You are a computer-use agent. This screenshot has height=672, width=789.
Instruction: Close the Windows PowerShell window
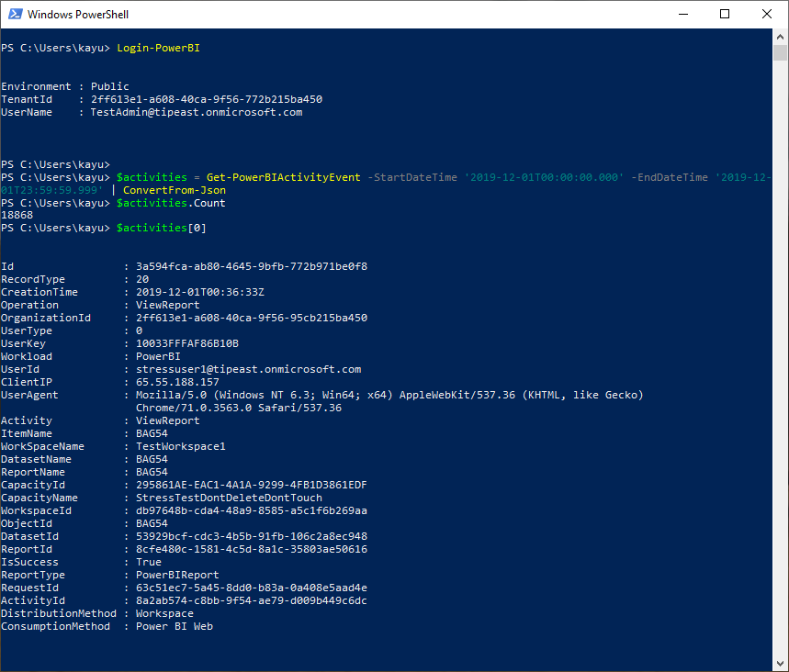767,15
